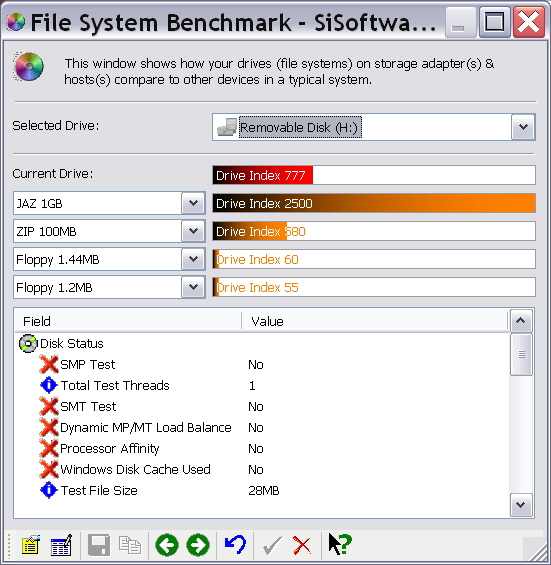
Task: Click the title bar application icon
Action: point(16,22)
